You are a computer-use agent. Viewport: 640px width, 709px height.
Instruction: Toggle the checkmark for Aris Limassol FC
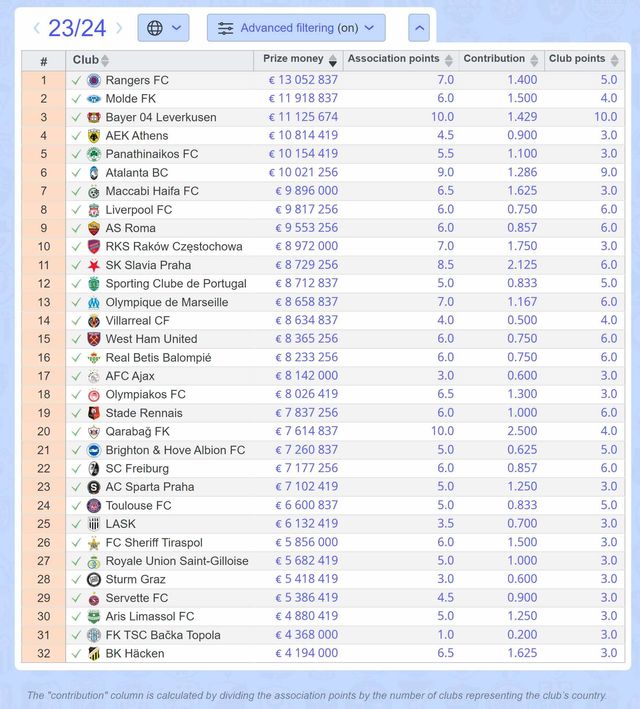pyautogui.click(x=76, y=617)
